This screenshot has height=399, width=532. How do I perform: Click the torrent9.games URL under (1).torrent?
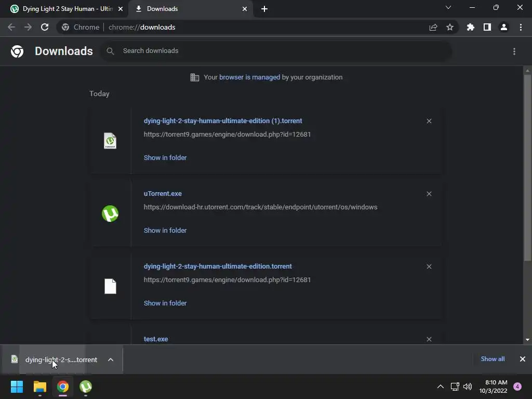228,135
